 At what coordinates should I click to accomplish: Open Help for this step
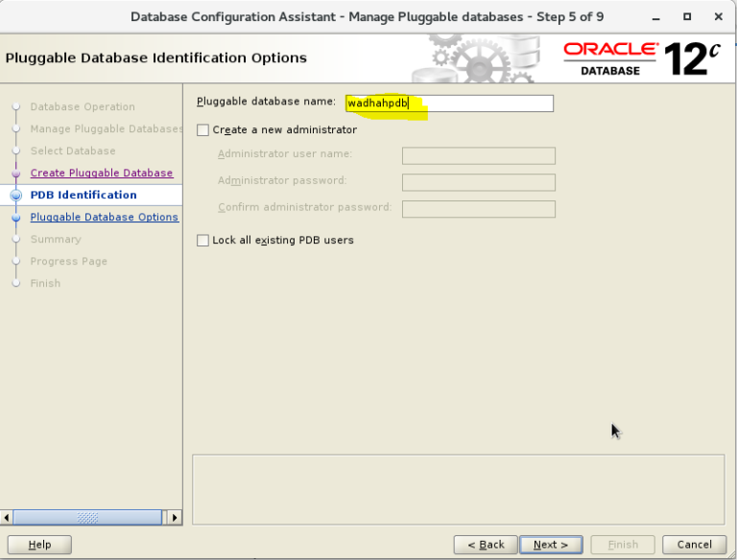(39, 545)
